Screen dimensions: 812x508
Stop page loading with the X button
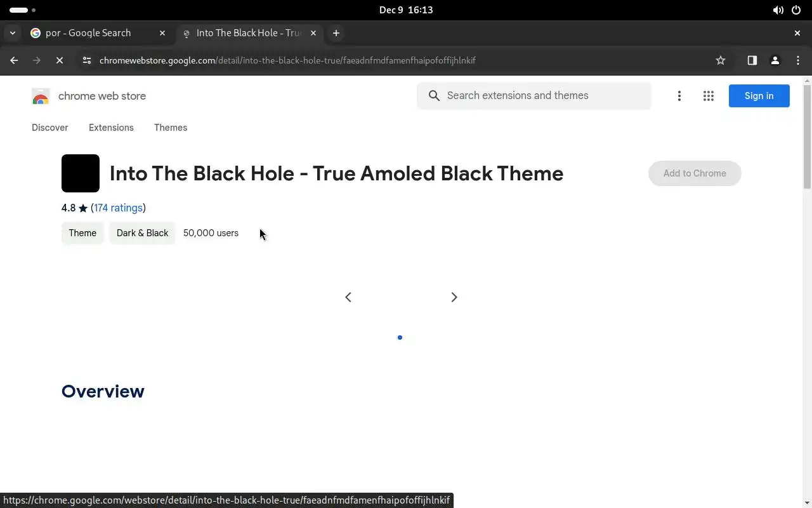pyautogui.click(x=60, y=60)
